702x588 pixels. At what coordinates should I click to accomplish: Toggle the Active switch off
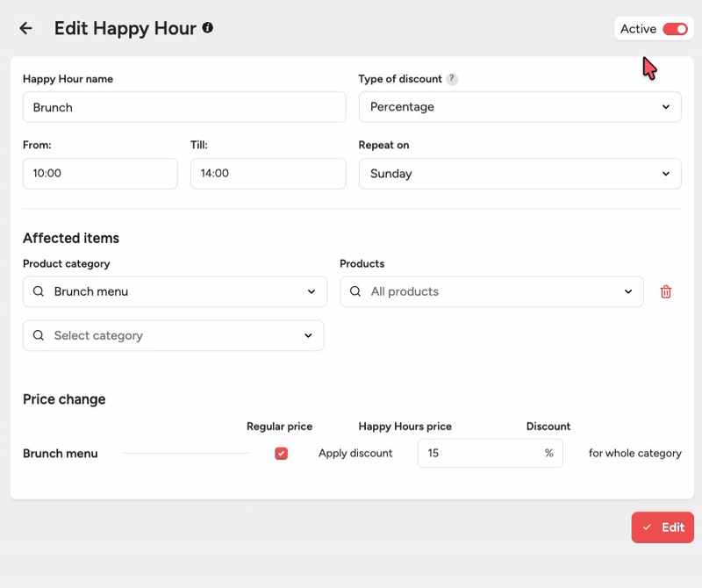675,29
